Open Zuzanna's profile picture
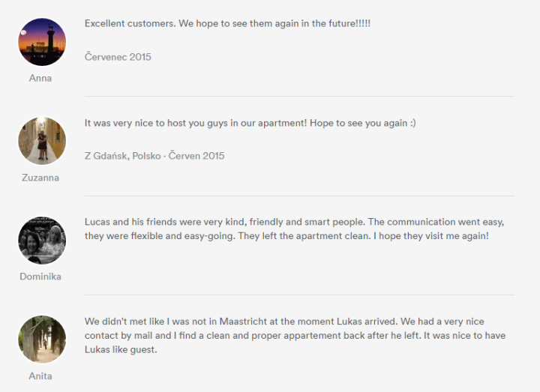The height and width of the screenshot is (392, 540). pos(42,141)
